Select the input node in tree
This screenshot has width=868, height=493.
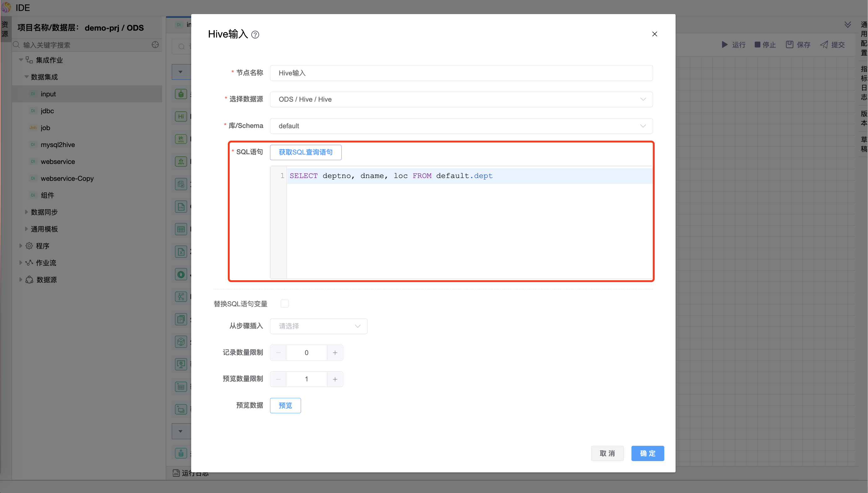48,94
